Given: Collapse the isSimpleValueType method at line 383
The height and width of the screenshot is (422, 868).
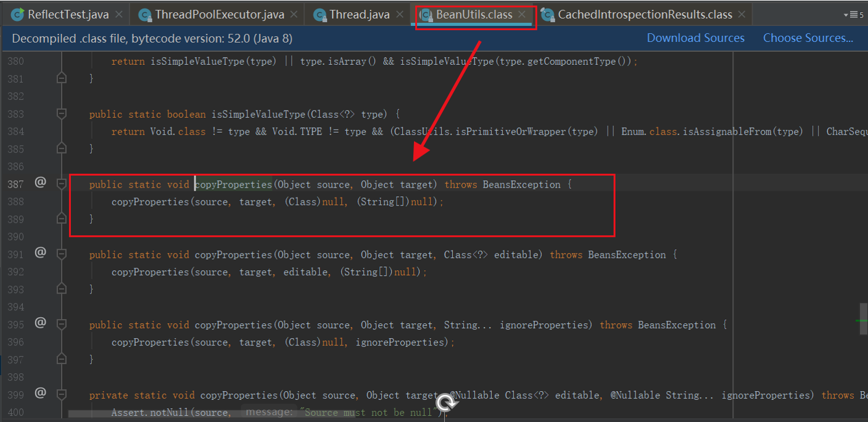Looking at the screenshot, I should (61, 114).
